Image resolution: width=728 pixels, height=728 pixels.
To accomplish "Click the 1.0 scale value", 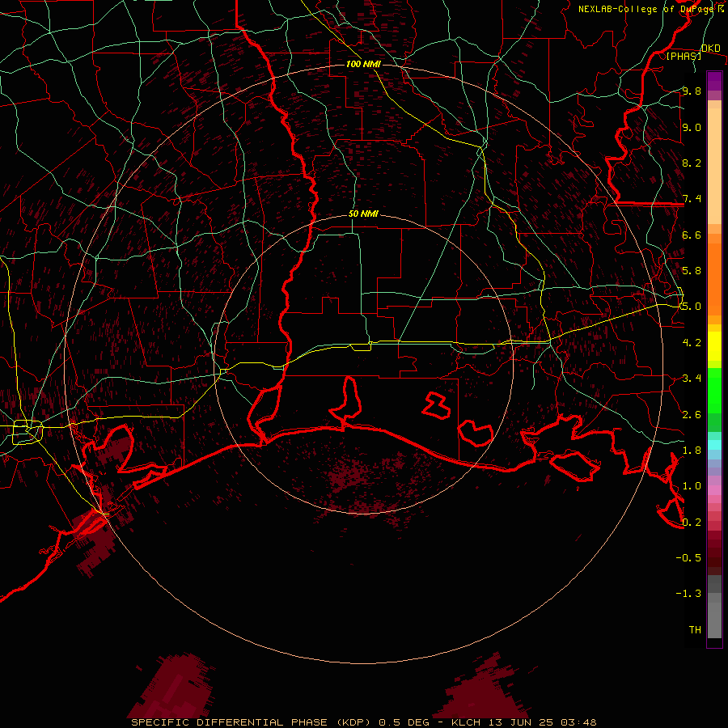I will [x=692, y=485].
